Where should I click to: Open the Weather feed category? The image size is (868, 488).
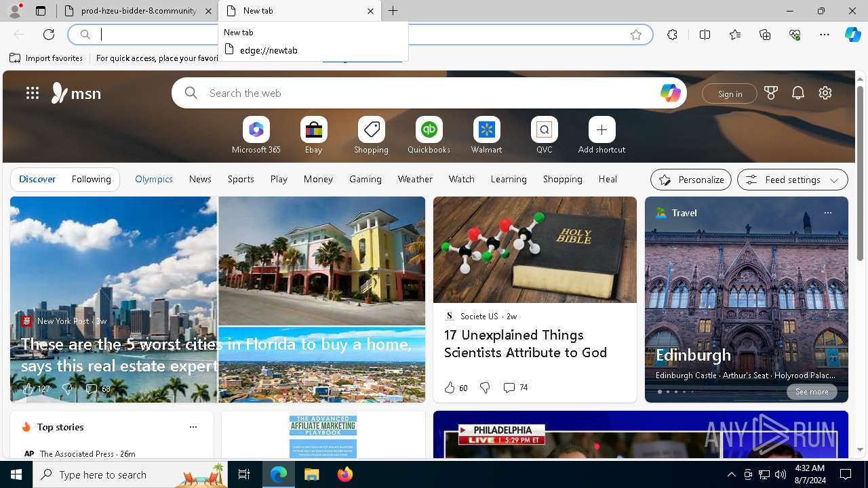tap(415, 179)
